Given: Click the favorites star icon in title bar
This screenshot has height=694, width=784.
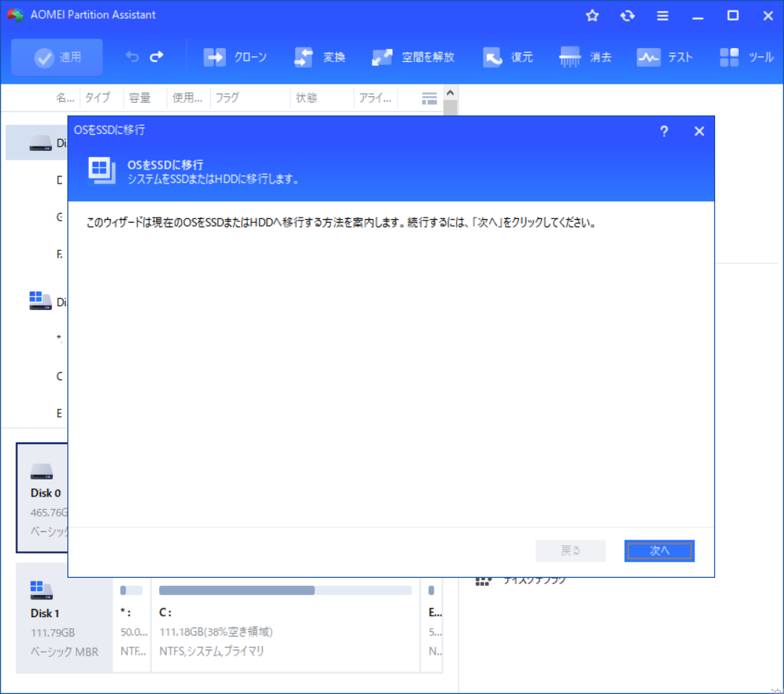Looking at the screenshot, I should click(x=592, y=16).
